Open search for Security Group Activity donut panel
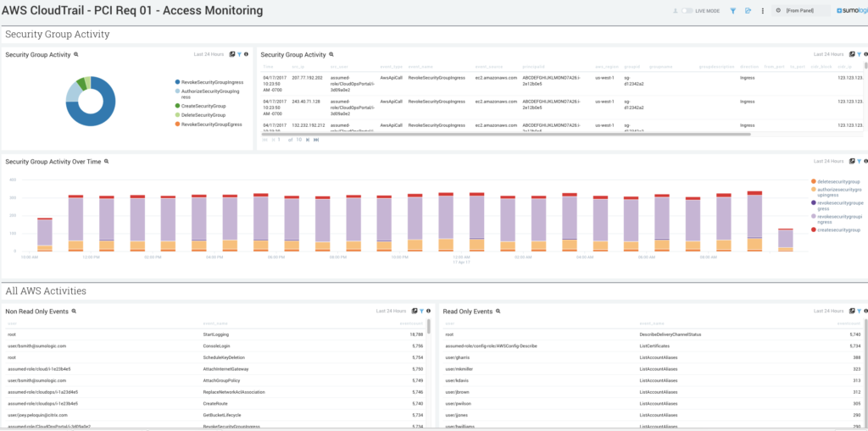This screenshot has height=431, width=868. pyautogui.click(x=76, y=54)
